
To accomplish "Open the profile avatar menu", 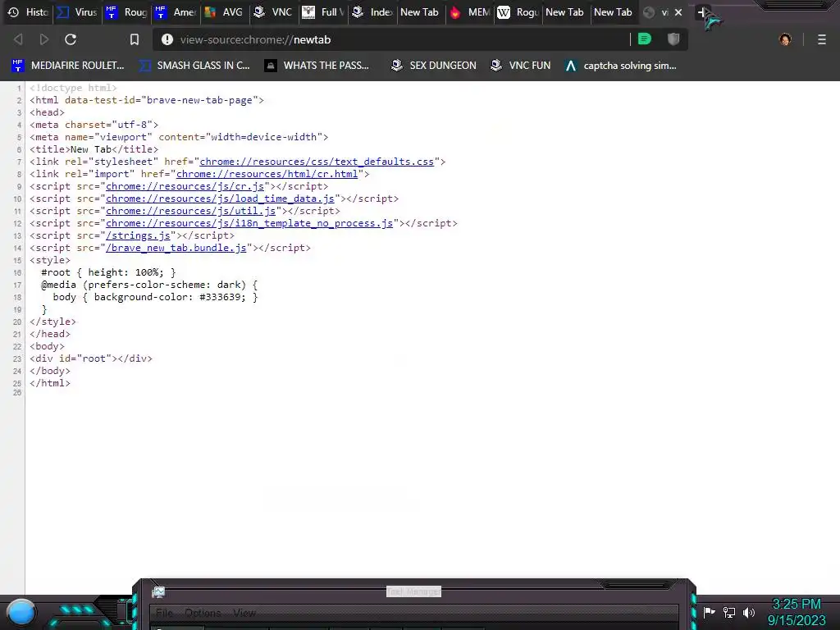I will click(785, 39).
